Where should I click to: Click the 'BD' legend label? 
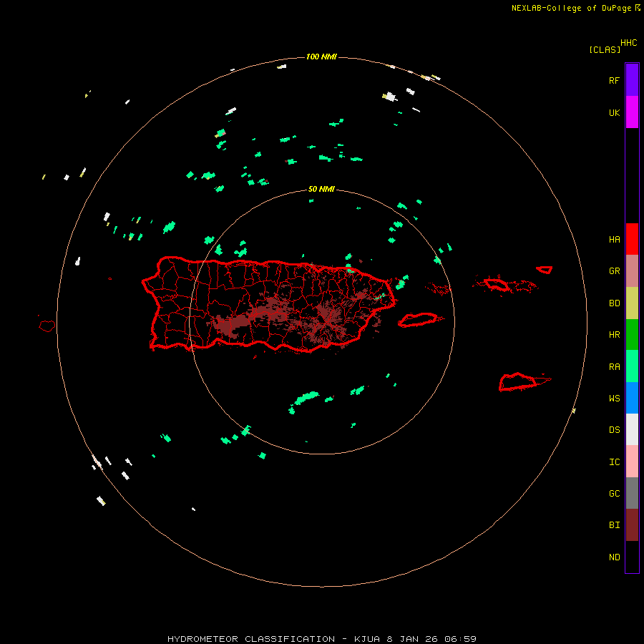point(614,303)
